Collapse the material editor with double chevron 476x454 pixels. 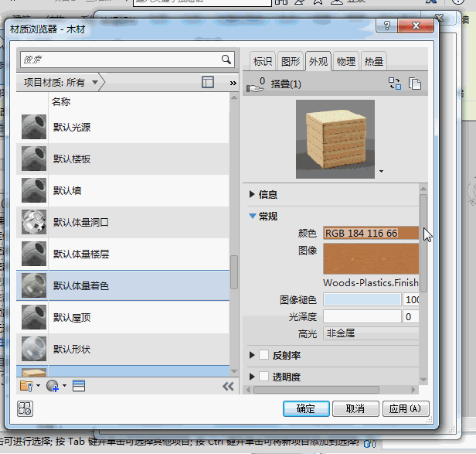(228, 386)
